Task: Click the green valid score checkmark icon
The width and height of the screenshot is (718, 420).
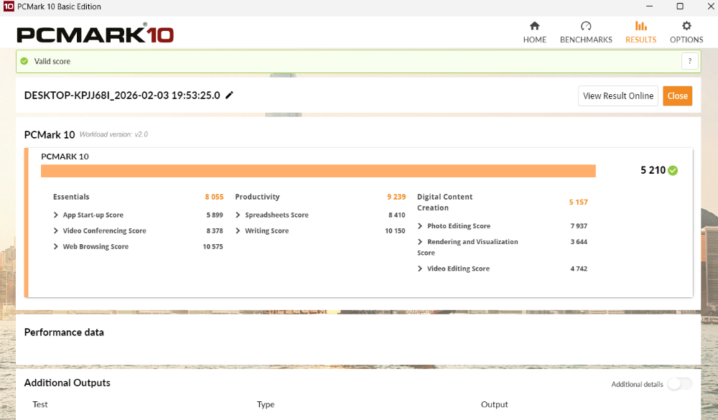Action: (24, 61)
